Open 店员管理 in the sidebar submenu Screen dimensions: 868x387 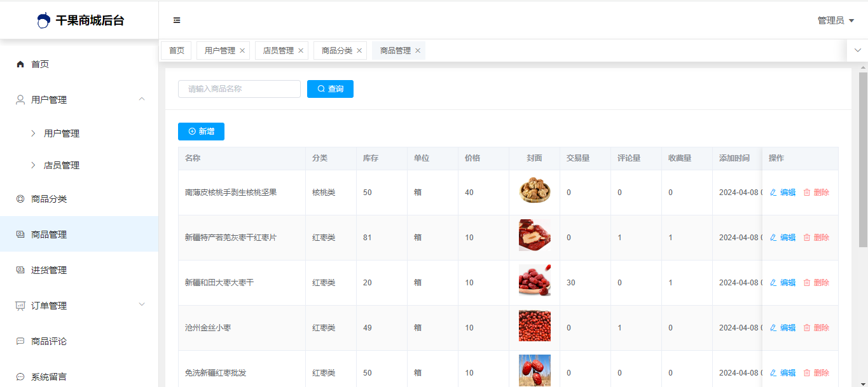pyautogui.click(x=62, y=165)
